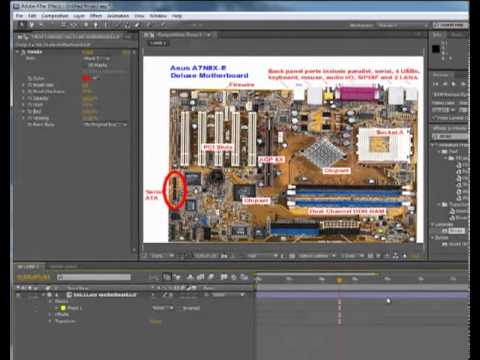The height and width of the screenshot is (360, 480).
Task: Toggle the layer quality switch
Action: 164,295
